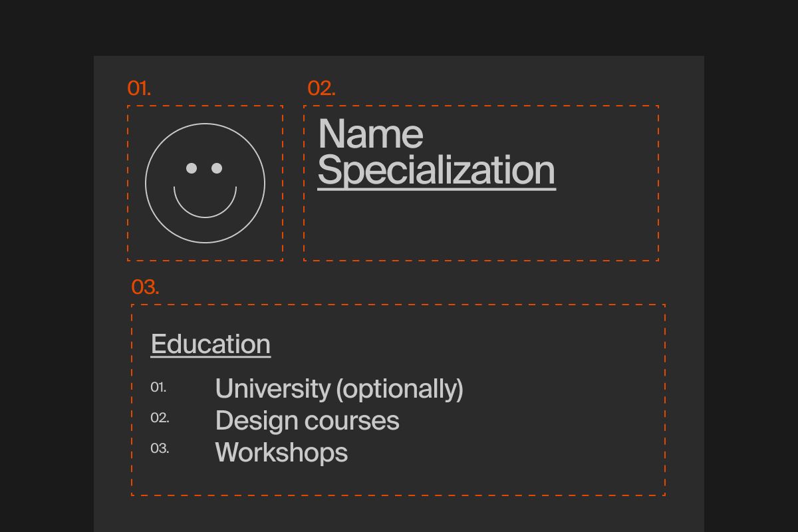Click the smiley's left eye dot

pyautogui.click(x=192, y=168)
